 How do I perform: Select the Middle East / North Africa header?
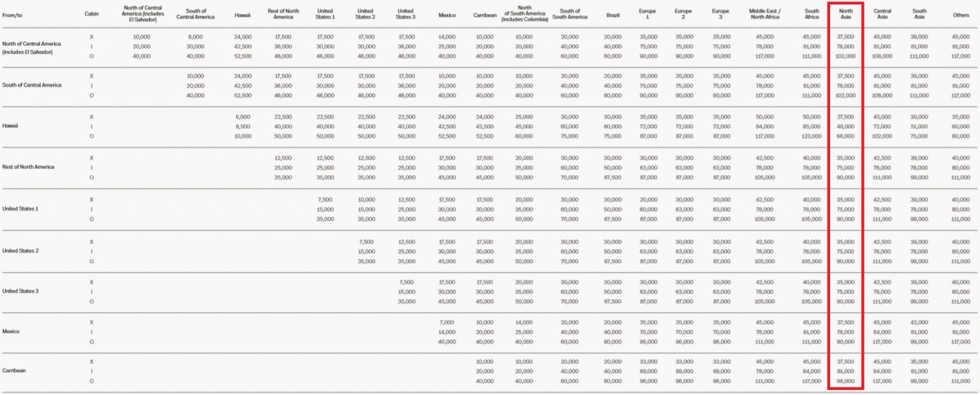point(764,13)
